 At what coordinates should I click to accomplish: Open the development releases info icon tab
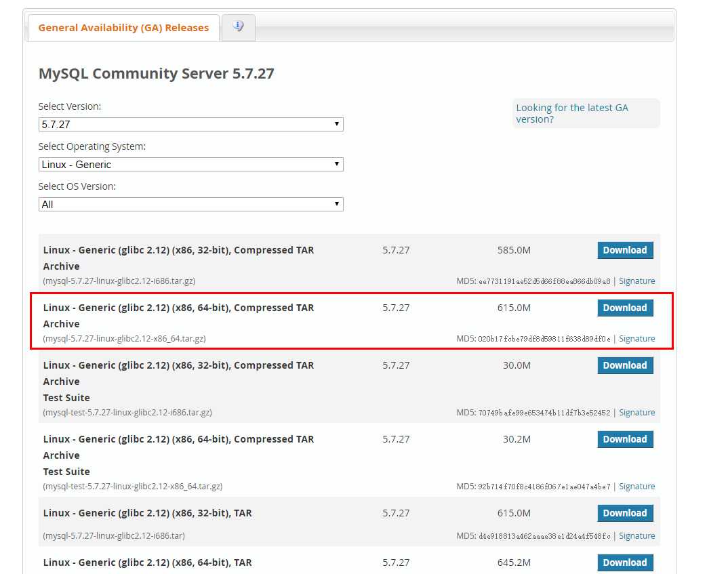point(238,27)
